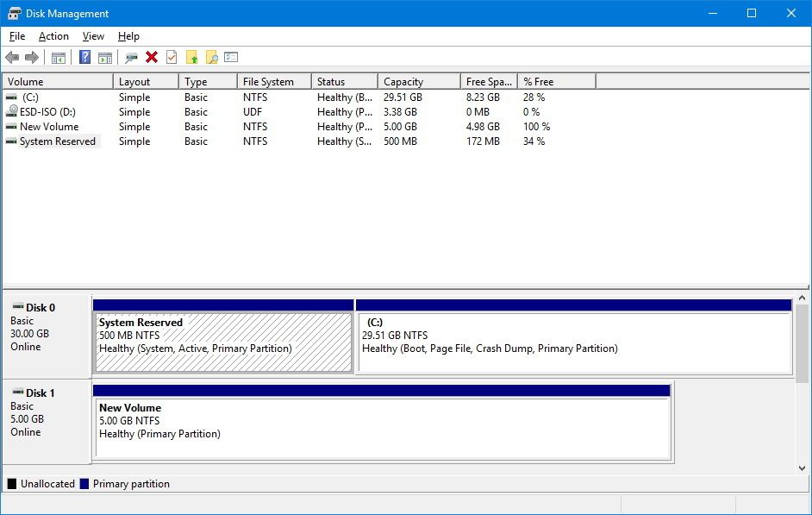This screenshot has height=515, width=812.
Task: Click the Forward navigation arrow
Action: (x=30, y=58)
